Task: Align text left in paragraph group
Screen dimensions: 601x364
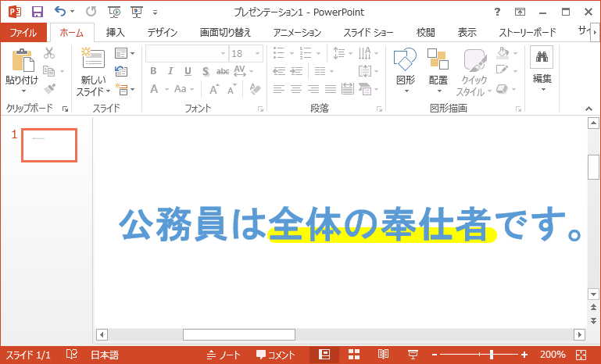Action: point(279,89)
